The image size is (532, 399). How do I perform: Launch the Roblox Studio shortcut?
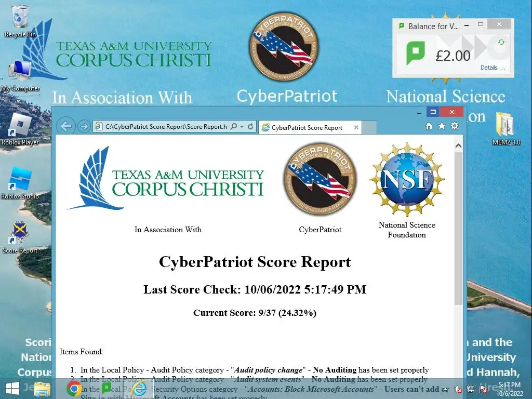pos(20,183)
